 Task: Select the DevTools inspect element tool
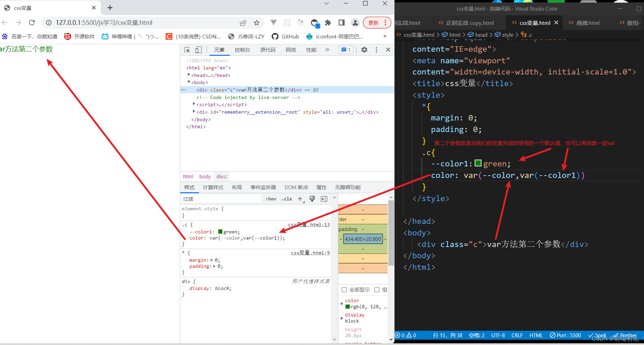(x=187, y=50)
